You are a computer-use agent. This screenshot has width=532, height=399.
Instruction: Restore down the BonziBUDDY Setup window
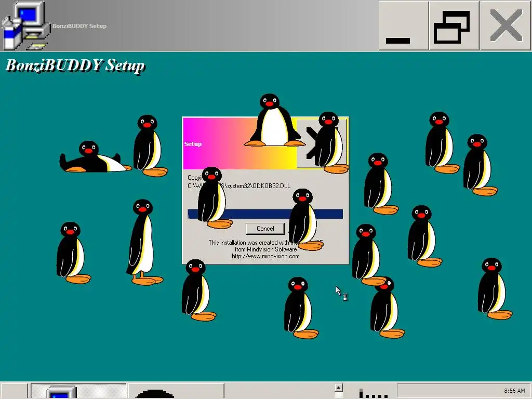pos(454,26)
